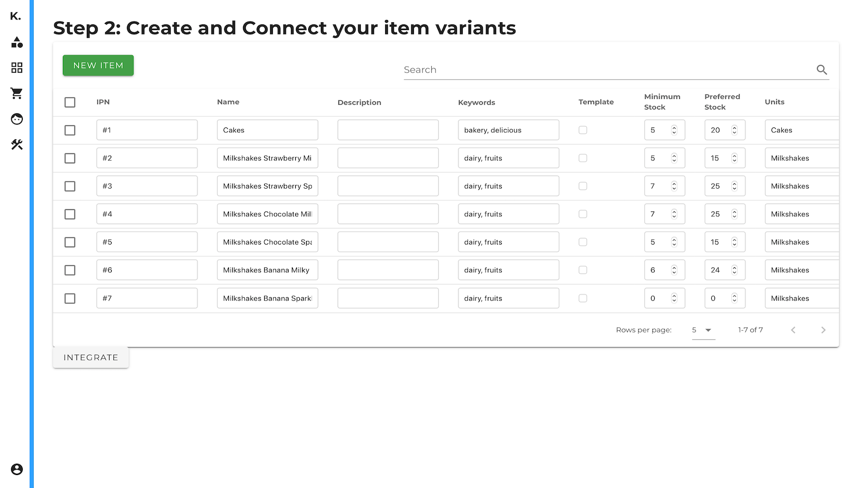Select the shapes/items icon in sidebar

click(x=16, y=42)
